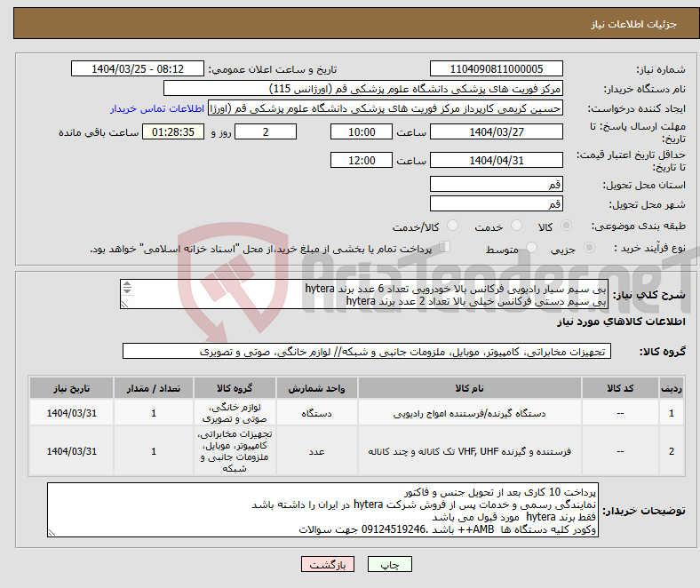Viewport: 700px width, 588px height.
Task: Toggle the اسناد خزانه اسلامی payment checkbox
Action: [445, 247]
